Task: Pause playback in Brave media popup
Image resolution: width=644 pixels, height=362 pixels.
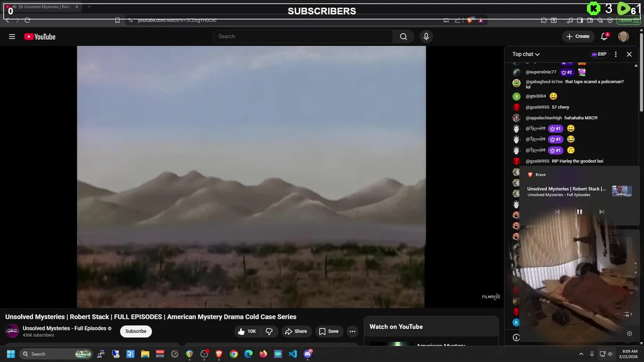Action: 579,212
